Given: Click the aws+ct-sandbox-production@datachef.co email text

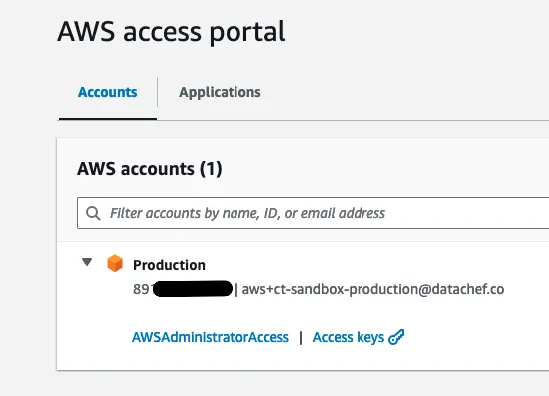Looking at the screenshot, I should 373,289.
